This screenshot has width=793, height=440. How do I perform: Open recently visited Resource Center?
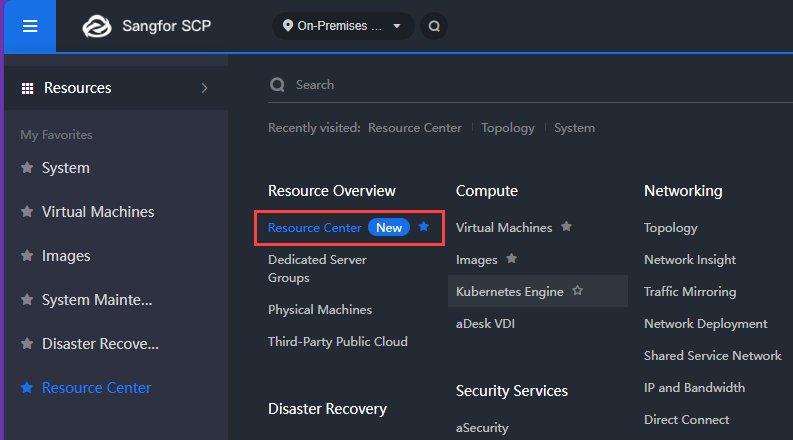(x=415, y=128)
